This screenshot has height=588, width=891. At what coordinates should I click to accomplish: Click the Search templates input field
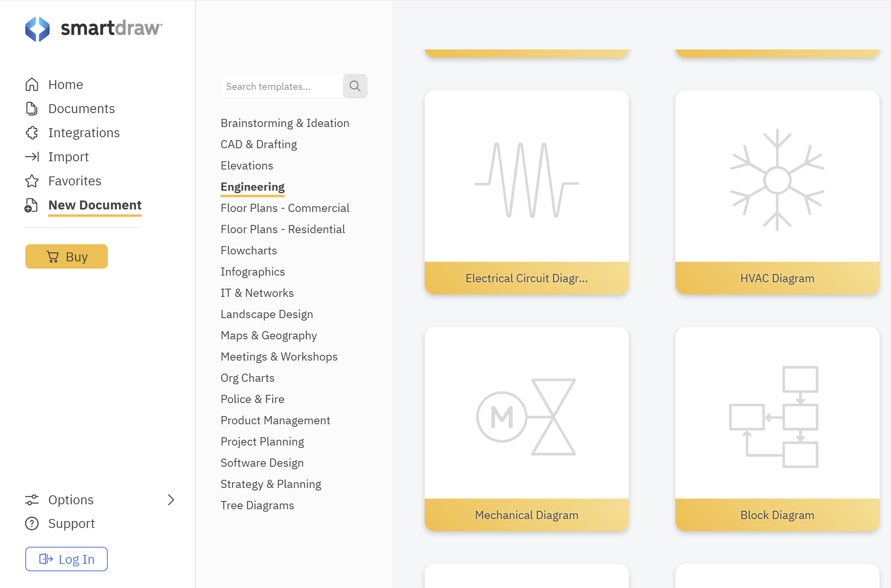click(282, 86)
